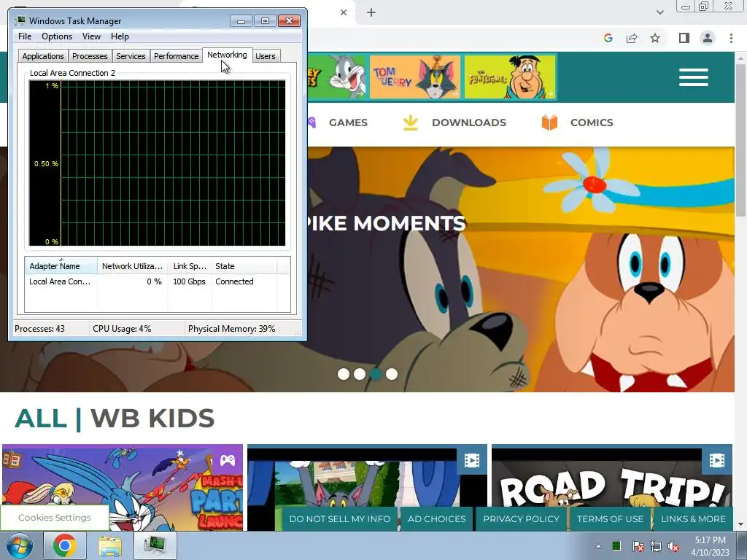Open the Applications tab in Task Manager
This screenshot has width=747, height=560.
coord(43,56)
